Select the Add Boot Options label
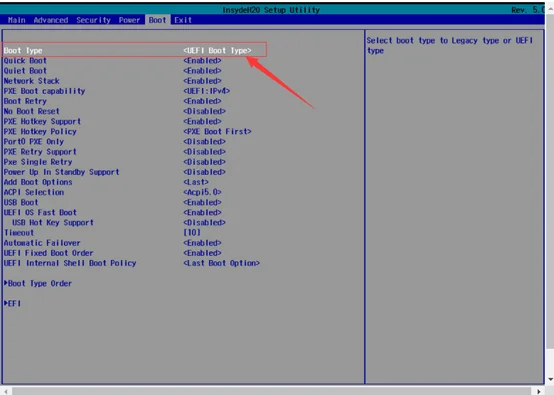The image size is (554, 395). (38, 182)
